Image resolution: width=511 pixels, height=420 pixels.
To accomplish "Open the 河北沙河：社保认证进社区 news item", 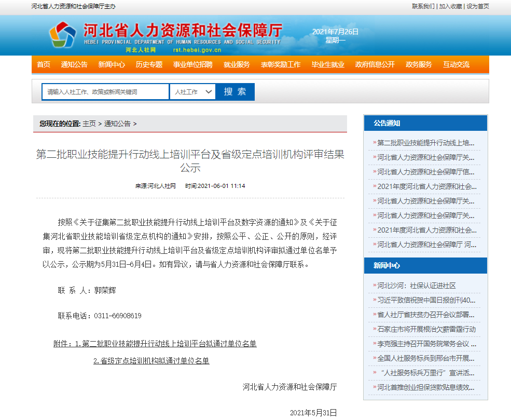I will click(x=417, y=286).
